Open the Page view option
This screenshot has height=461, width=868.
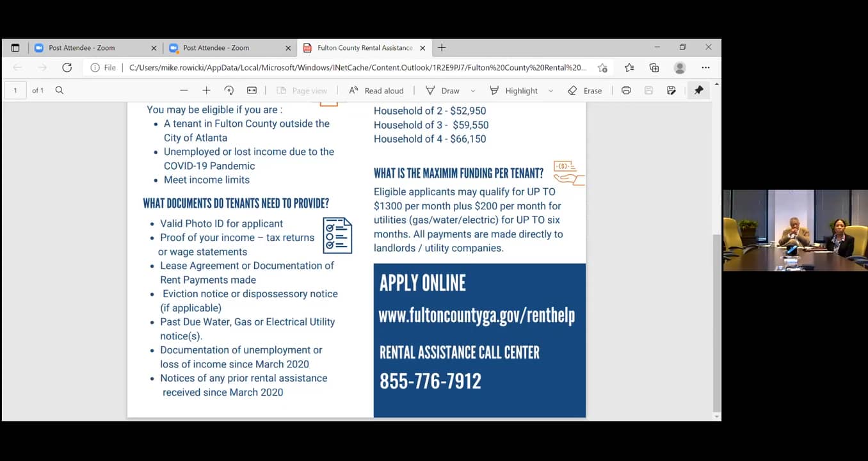point(302,90)
